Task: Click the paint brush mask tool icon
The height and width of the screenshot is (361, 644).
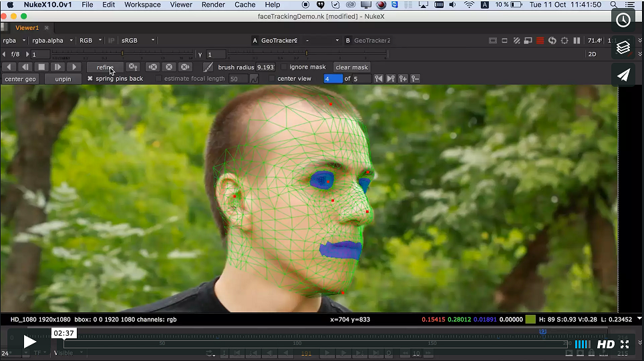Action: point(208,67)
